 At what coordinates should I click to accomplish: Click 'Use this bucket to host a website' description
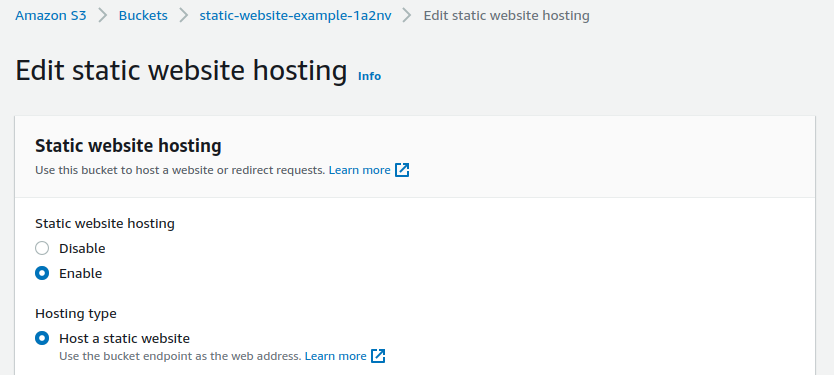pyautogui.click(x=180, y=170)
